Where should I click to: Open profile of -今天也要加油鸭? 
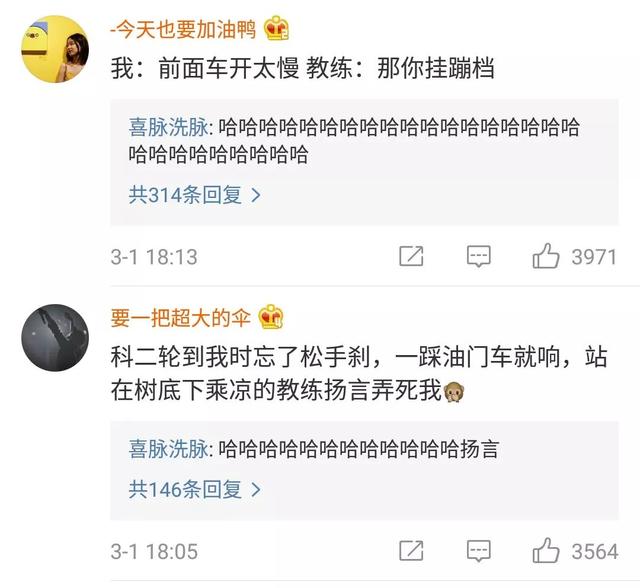tap(183, 29)
